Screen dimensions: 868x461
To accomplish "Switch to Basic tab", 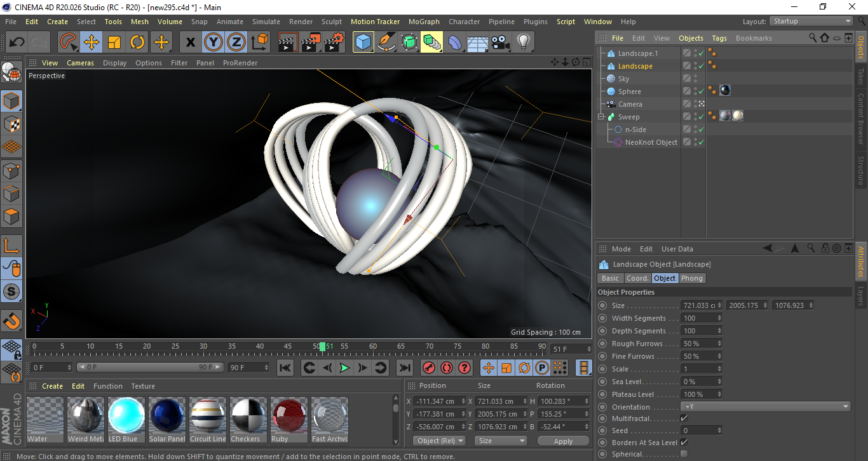I will click(610, 278).
